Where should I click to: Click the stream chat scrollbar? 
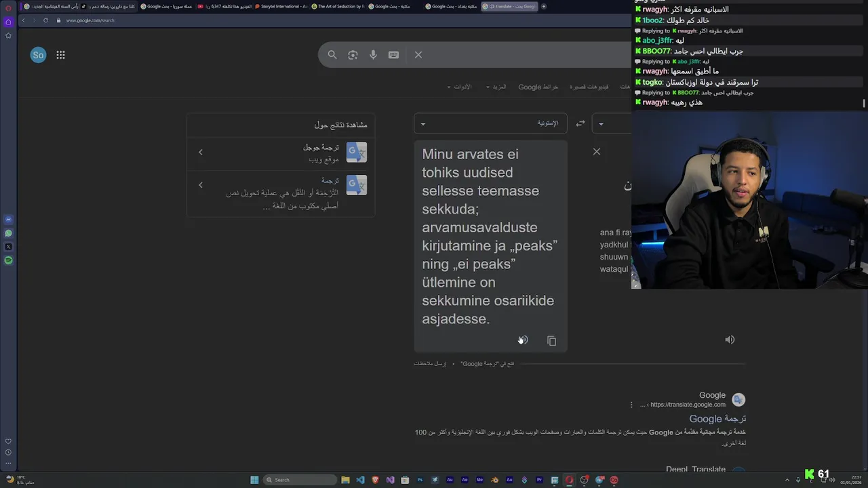coord(864,103)
